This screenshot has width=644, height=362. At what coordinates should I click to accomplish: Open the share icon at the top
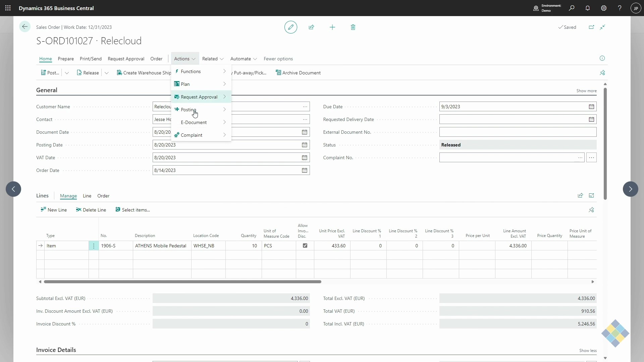tap(312, 27)
